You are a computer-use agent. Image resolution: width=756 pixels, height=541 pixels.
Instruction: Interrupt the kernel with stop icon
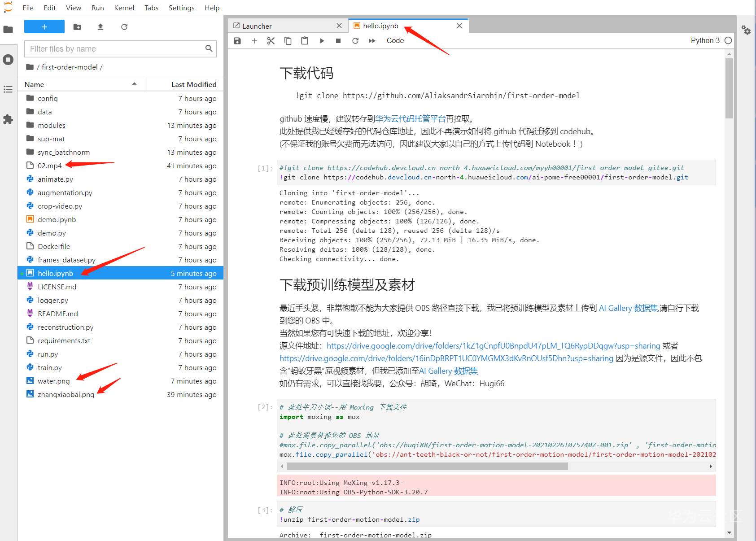pos(338,41)
